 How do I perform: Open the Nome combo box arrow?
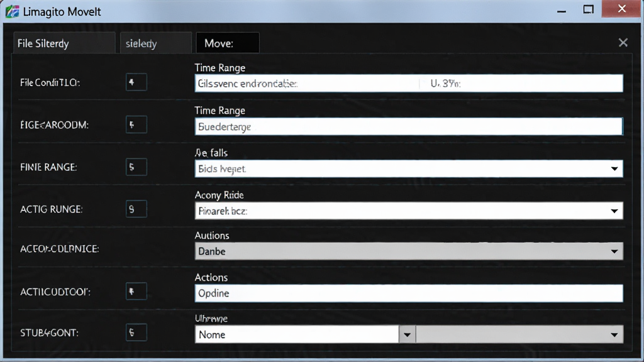(x=407, y=334)
